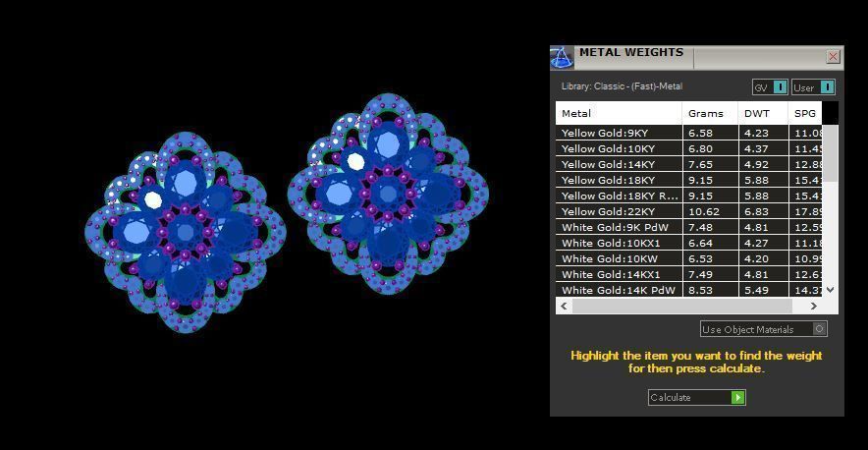Click the left earring model
Image resolution: width=868 pixels, height=450 pixels.
(186, 232)
